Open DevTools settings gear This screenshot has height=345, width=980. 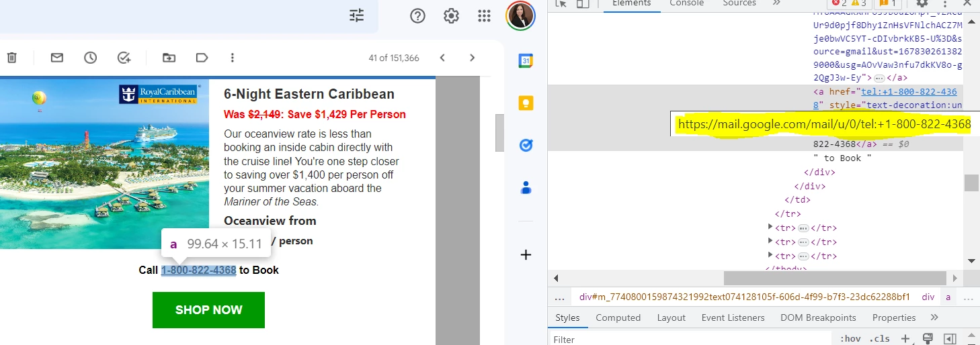pos(922,3)
